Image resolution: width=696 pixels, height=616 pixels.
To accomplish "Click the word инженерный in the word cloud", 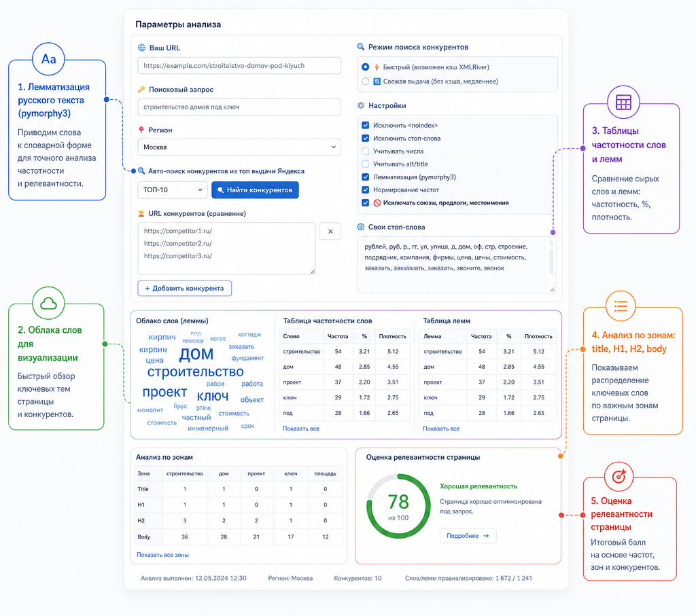I will pos(208,428).
